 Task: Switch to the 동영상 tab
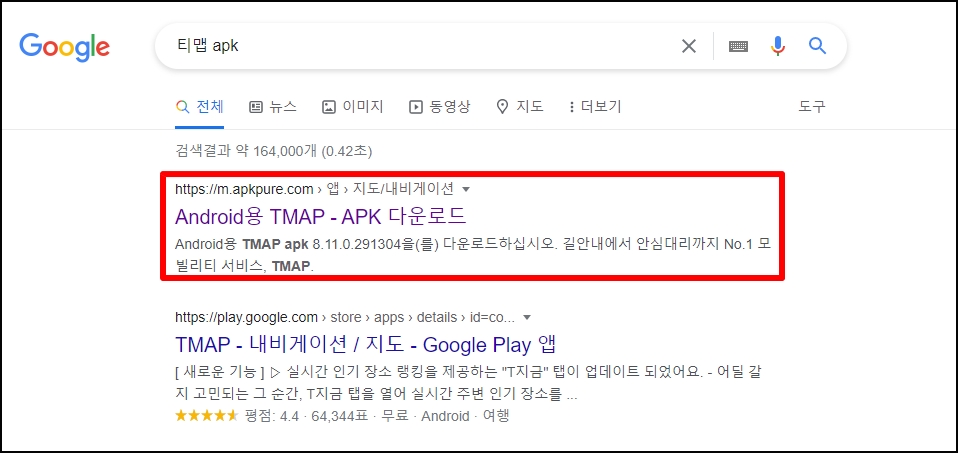439,107
